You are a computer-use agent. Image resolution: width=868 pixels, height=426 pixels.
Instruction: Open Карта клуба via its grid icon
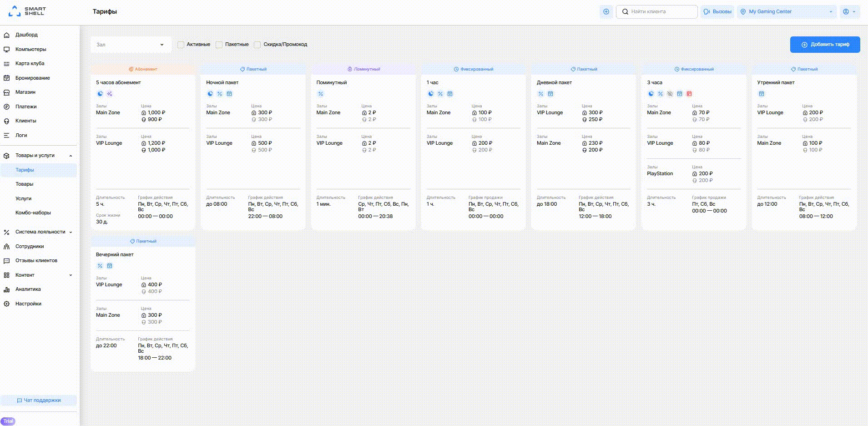tap(6, 64)
